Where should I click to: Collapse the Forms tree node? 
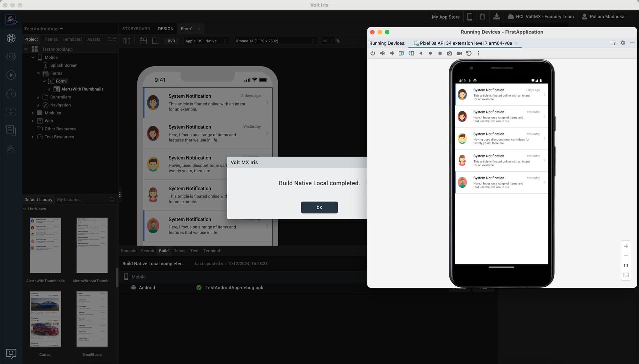[x=39, y=73]
